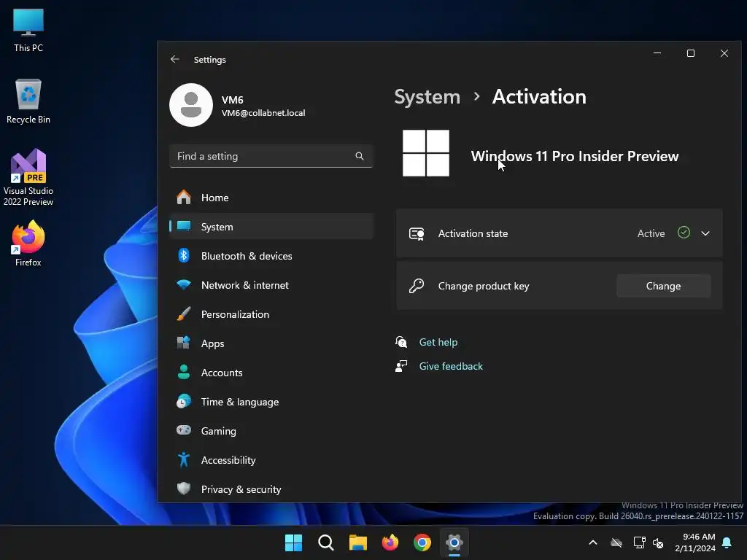This screenshot has height=560, width=747.
Task: Click the network display tray icon
Action: [639, 542]
